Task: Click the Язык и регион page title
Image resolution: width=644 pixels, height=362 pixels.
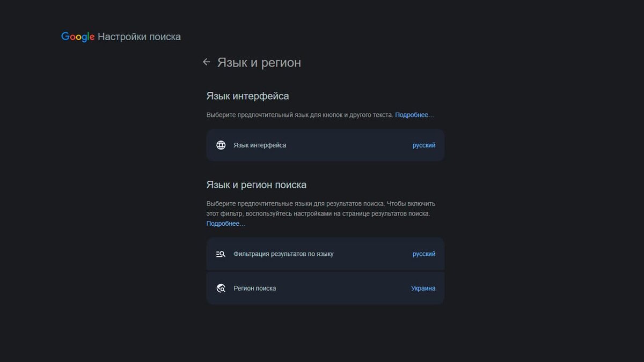Action: click(259, 63)
